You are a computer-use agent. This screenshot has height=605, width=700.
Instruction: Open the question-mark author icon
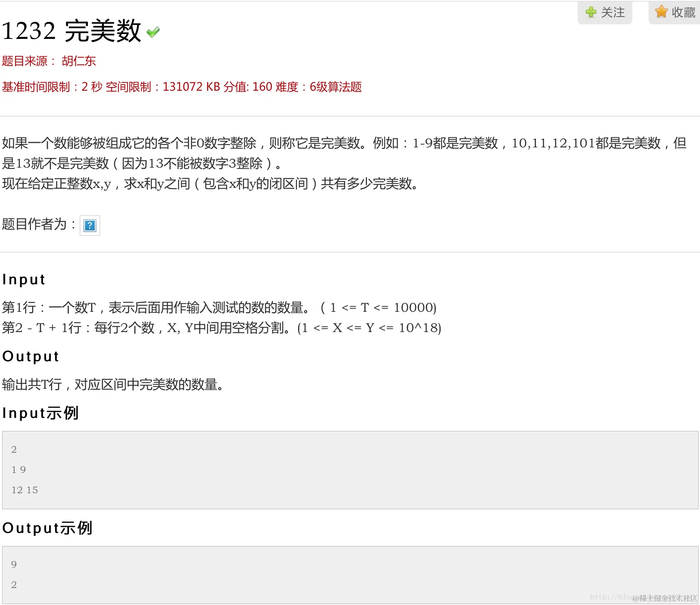(90, 226)
